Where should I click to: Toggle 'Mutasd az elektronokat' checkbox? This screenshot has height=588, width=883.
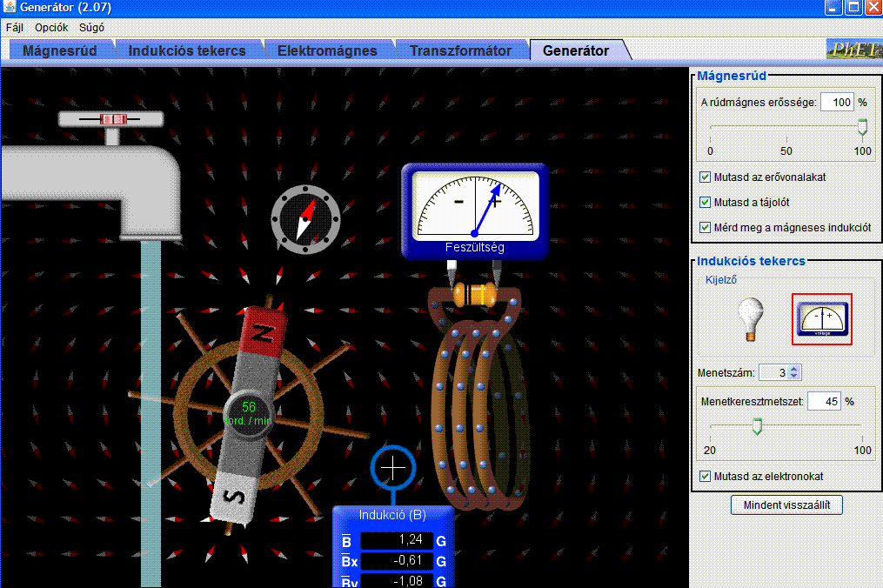tap(706, 477)
